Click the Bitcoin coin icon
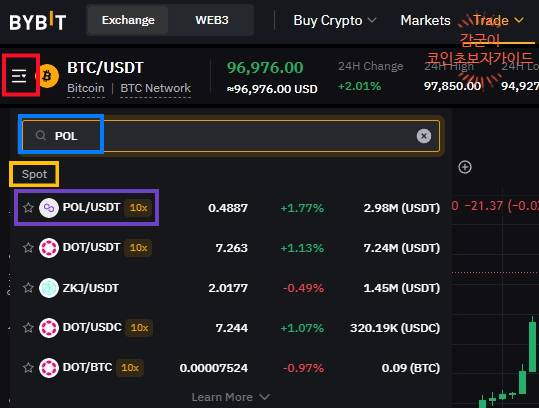Viewport: 539px width, 408px height. [x=48, y=76]
